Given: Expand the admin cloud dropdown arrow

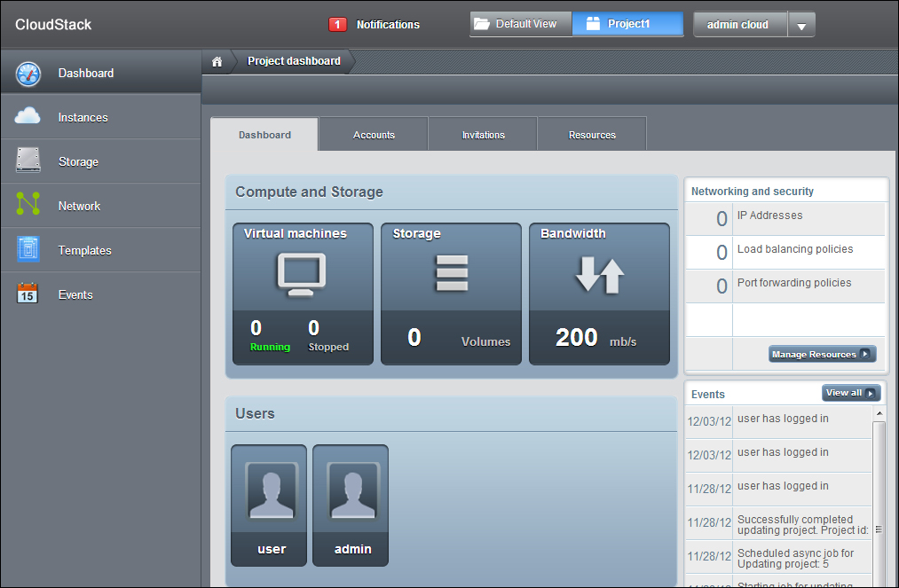Looking at the screenshot, I should [801, 26].
